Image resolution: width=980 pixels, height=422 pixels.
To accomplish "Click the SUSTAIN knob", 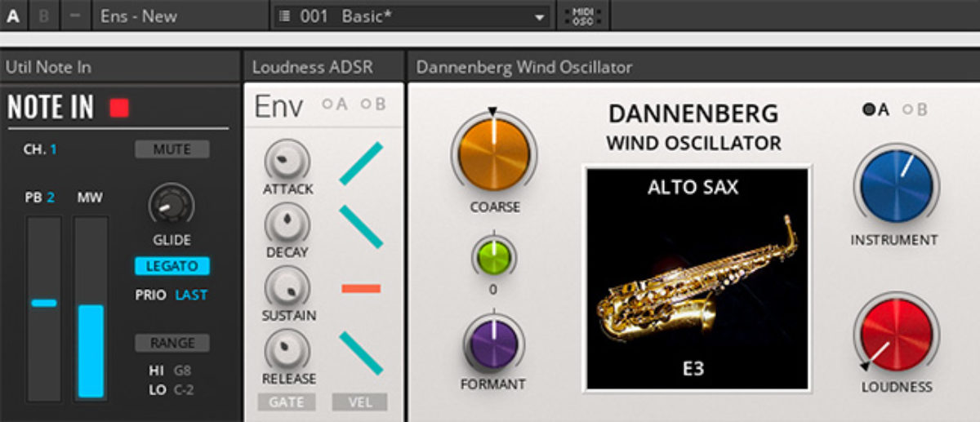I will coord(287,287).
